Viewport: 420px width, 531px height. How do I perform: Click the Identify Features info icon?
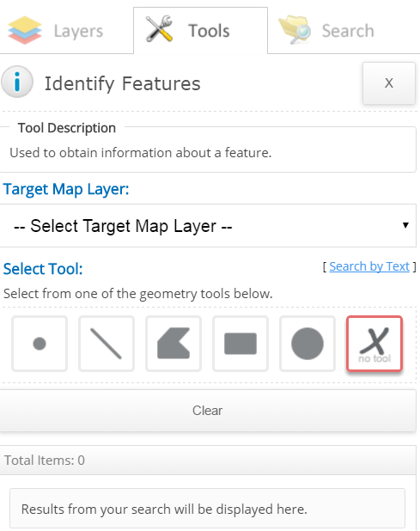pyautogui.click(x=17, y=82)
